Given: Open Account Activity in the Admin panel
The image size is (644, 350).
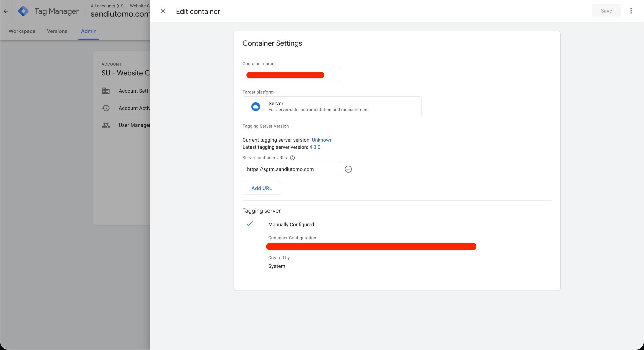Looking at the screenshot, I should click(134, 108).
